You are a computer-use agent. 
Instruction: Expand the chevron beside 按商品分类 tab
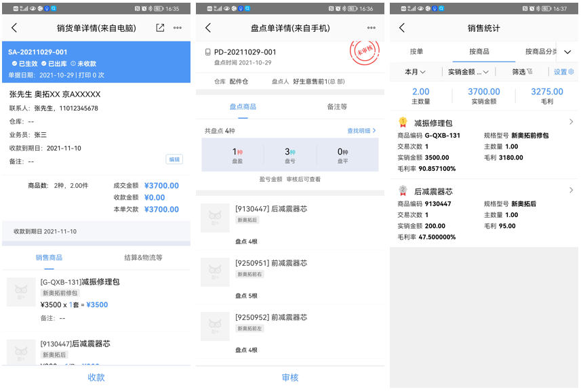569,51
